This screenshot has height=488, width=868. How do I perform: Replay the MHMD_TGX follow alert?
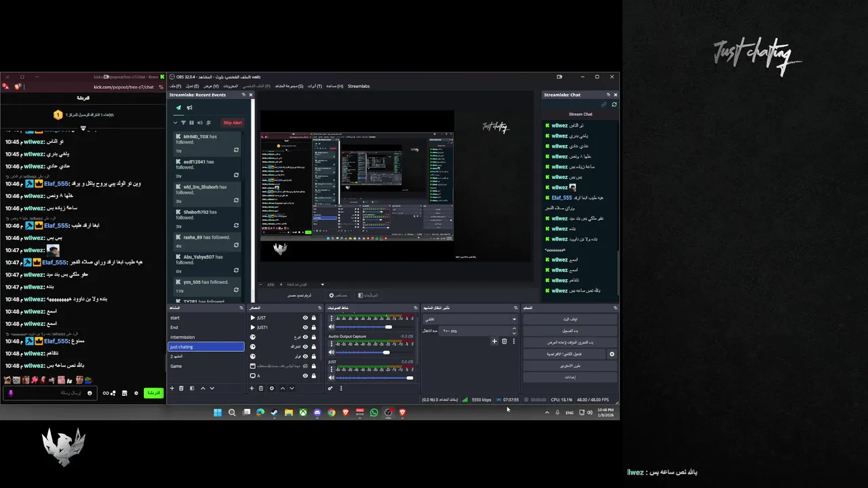[236, 150]
